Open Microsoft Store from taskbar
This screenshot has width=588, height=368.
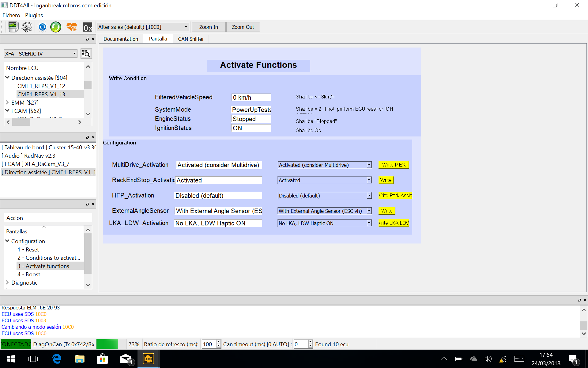pyautogui.click(x=102, y=359)
